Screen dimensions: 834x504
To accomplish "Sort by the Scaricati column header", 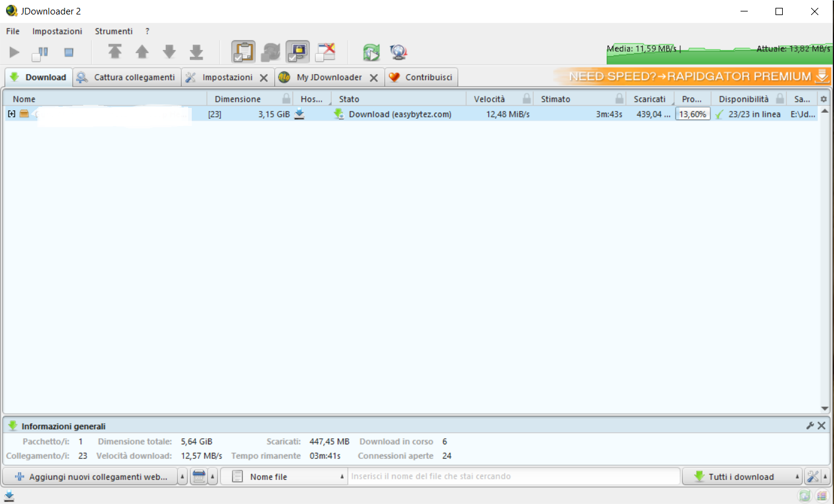I will [x=649, y=99].
